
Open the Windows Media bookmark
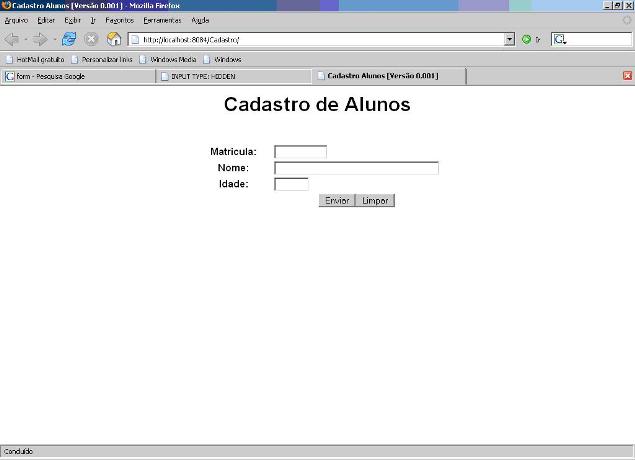coord(168,60)
